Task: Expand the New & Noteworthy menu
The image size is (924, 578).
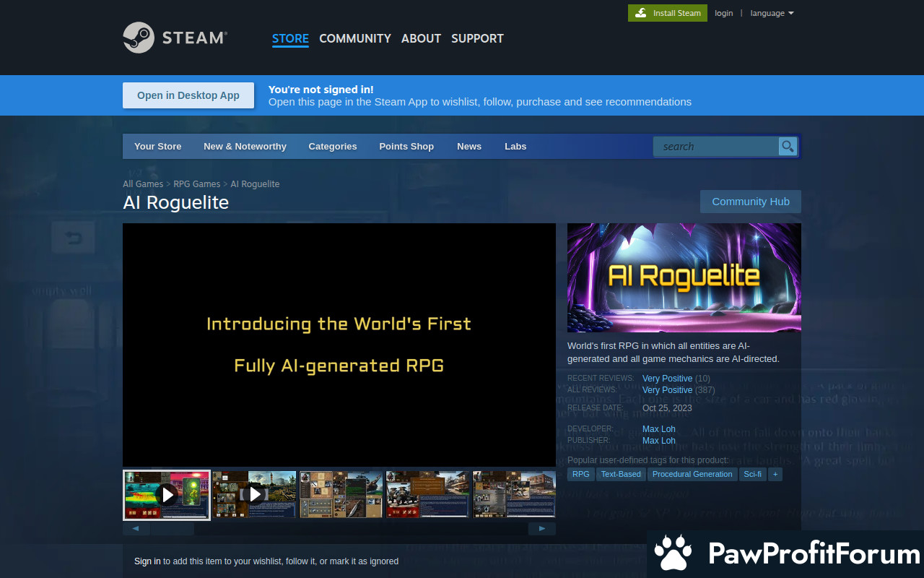Action: pyautogui.click(x=245, y=147)
